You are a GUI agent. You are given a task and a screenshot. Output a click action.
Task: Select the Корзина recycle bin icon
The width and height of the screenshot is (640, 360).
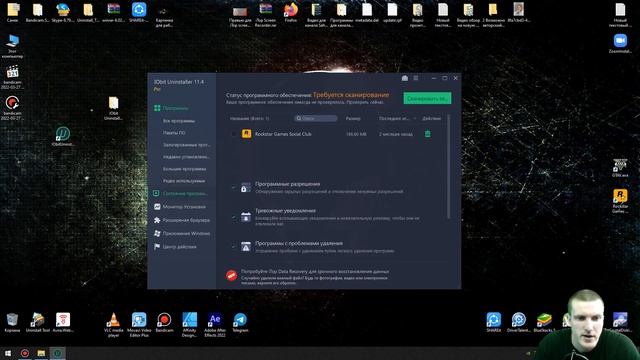[12, 322]
